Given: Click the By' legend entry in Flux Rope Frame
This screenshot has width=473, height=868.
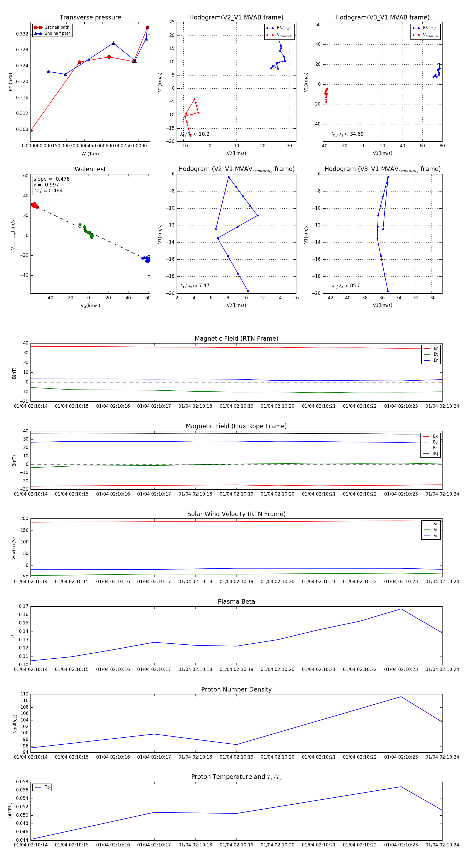Looking at the screenshot, I should coord(431,442).
